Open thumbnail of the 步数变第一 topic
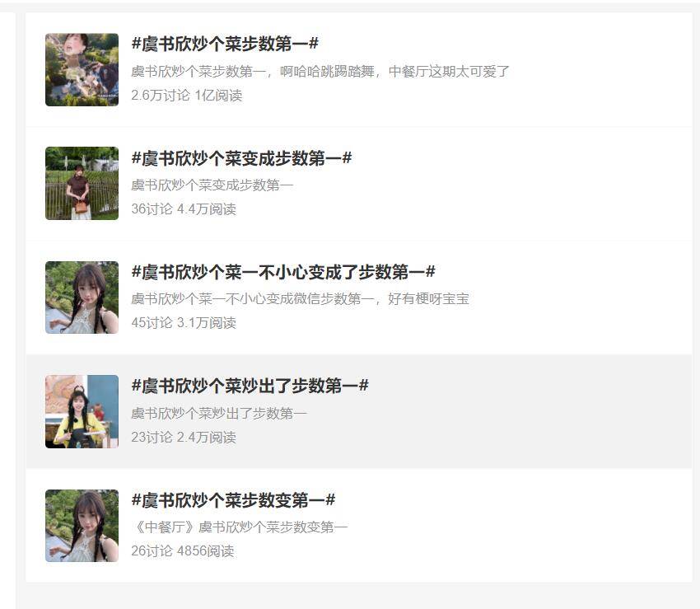 coord(82,526)
